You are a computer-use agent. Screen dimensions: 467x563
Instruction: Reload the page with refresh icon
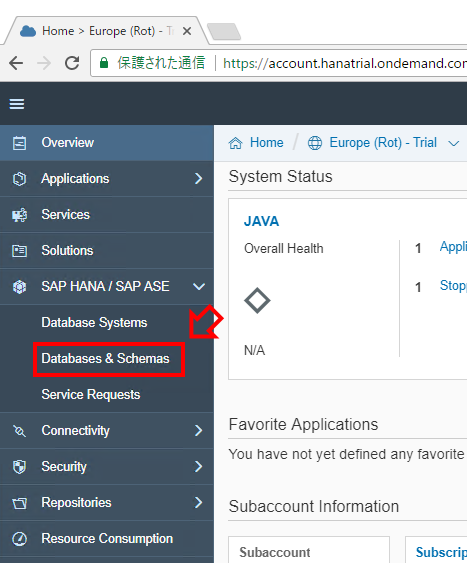pos(72,63)
